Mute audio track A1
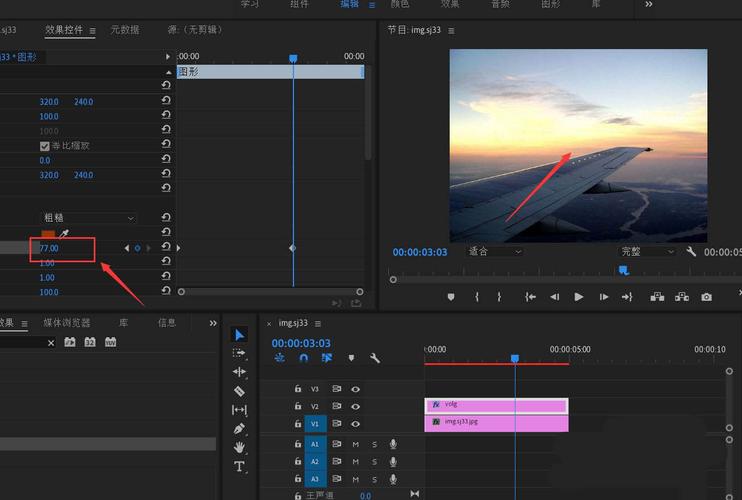The image size is (742, 500). point(355,444)
